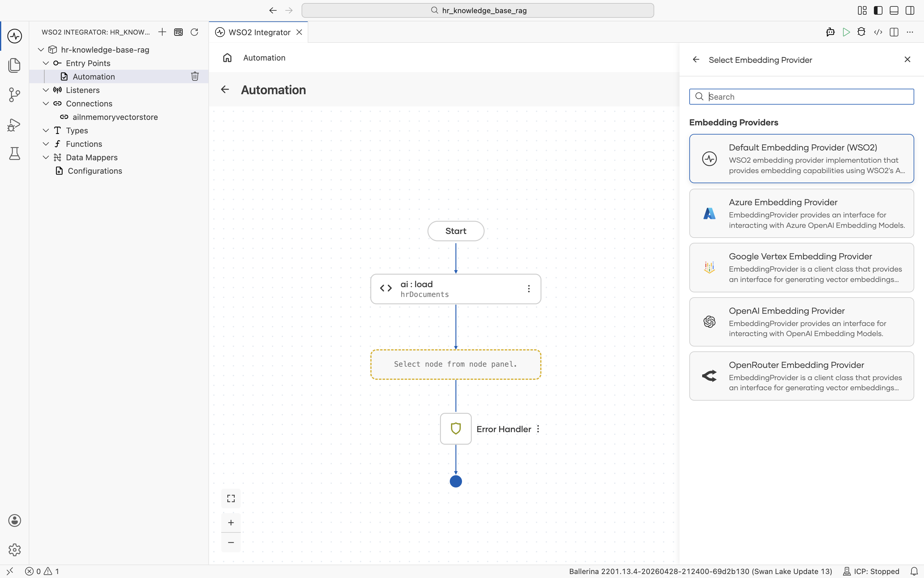
Task: Zoom out of the flow diagram
Action: coord(231,543)
